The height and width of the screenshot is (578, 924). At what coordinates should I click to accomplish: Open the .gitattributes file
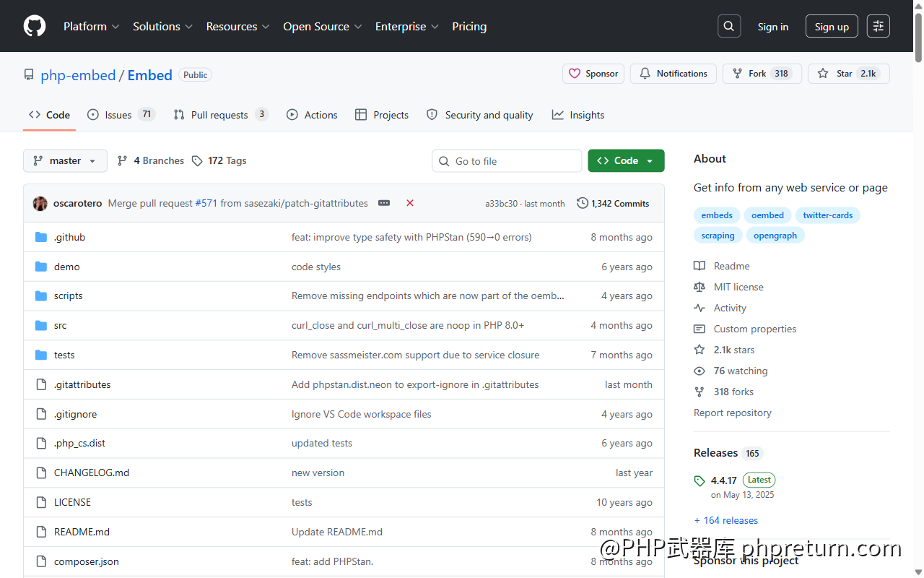[x=82, y=385]
